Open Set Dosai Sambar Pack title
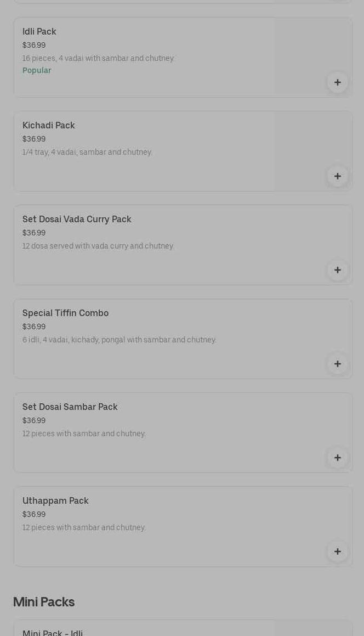Image resolution: width=364 pixels, height=636 pixels. (70, 407)
